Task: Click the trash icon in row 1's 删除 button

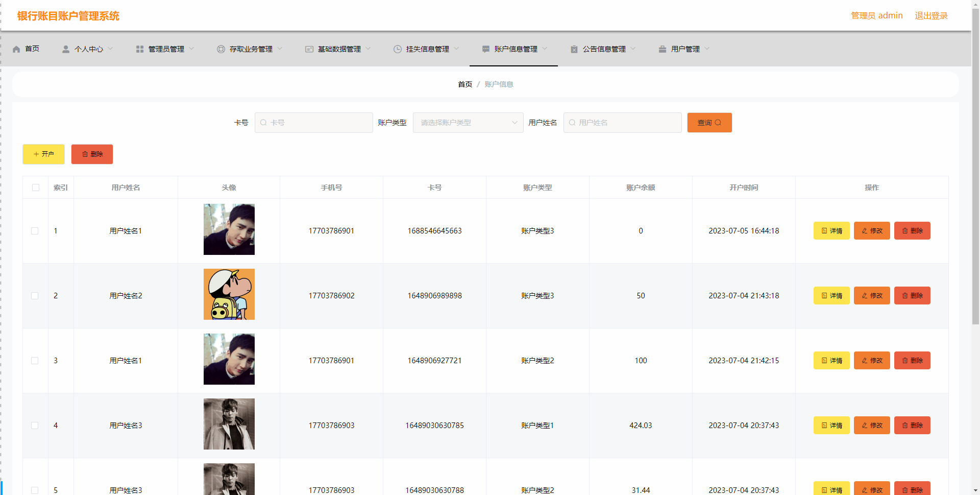Action: tap(905, 231)
